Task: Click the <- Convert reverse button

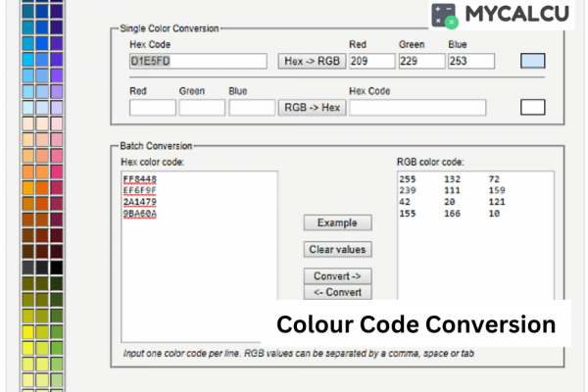Action: coord(337,292)
